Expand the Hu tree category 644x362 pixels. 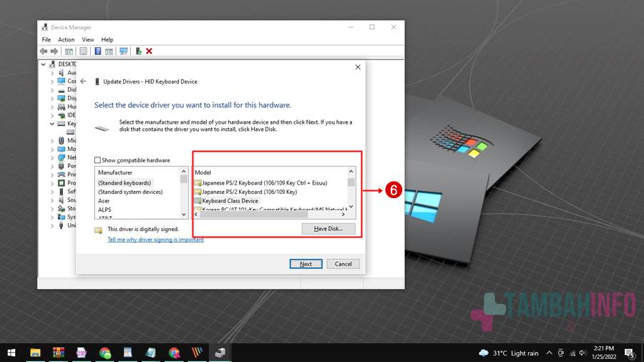click(x=52, y=107)
